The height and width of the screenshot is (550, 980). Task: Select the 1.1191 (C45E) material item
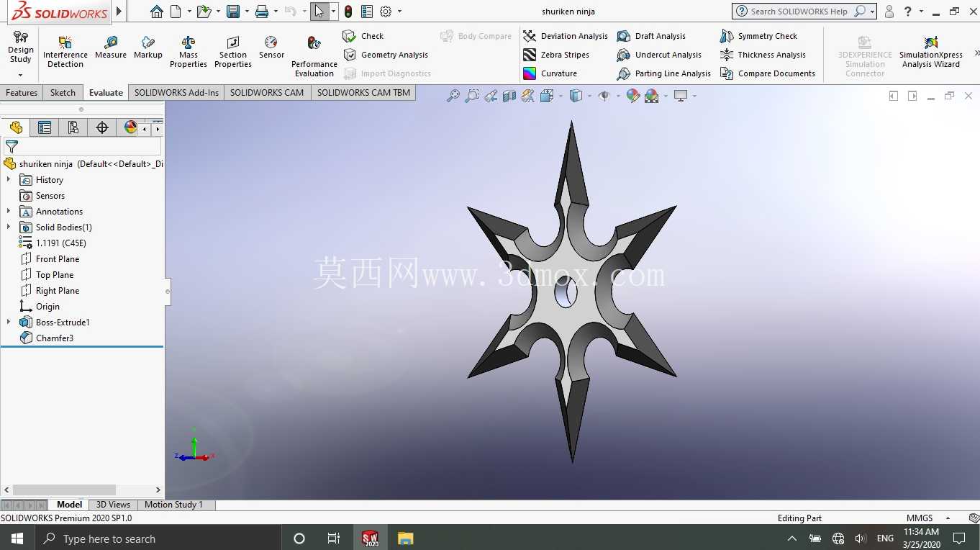click(x=53, y=243)
